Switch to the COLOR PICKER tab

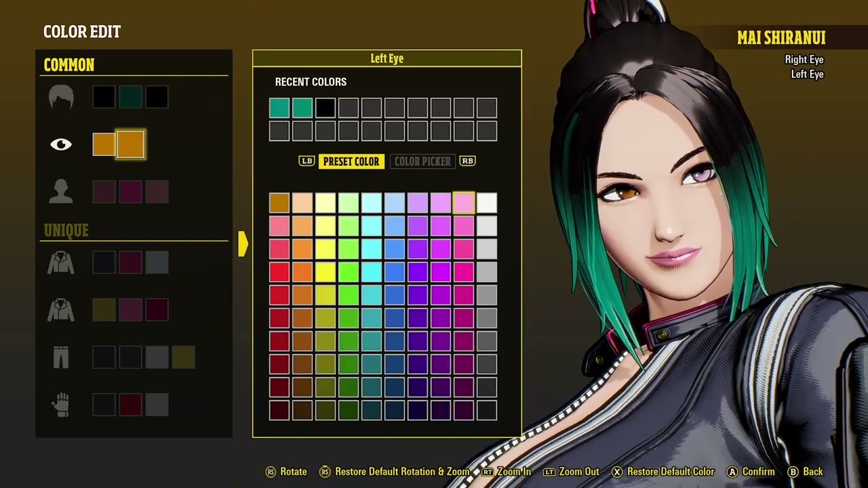[422, 161]
